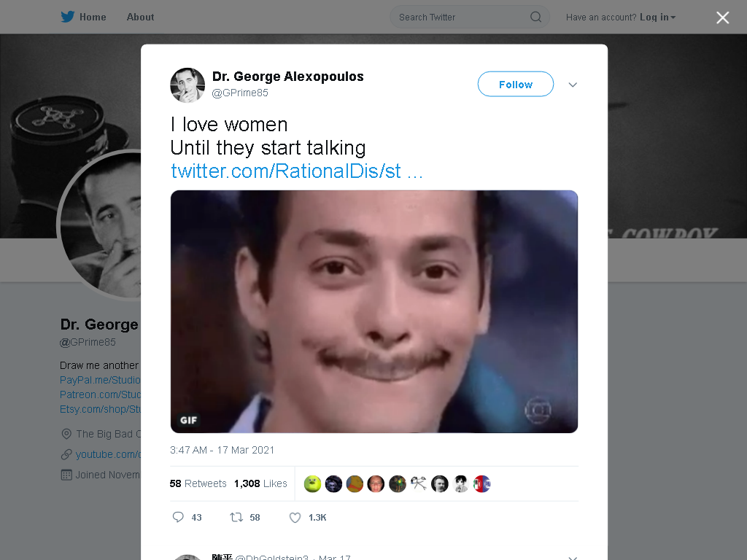Expand options chevron on the reply tweet

pyautogui.click(x=573, y=558)
